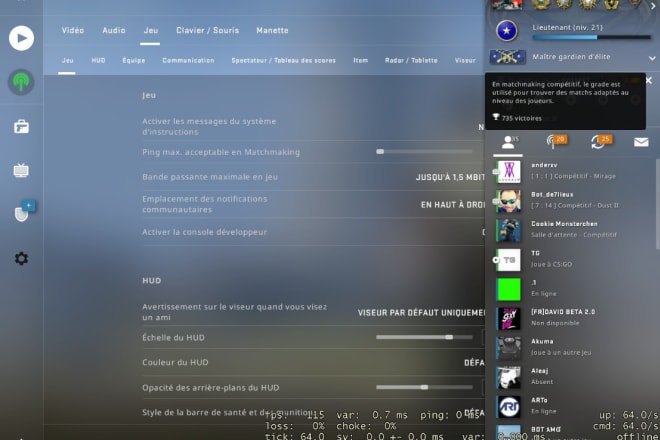
Task: Select friend Akuma in the list
Action: point(572,348)
